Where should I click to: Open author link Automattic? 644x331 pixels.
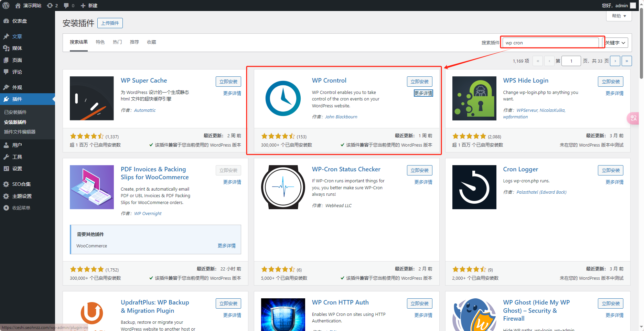pyautogui.click(x=145, y=110)
